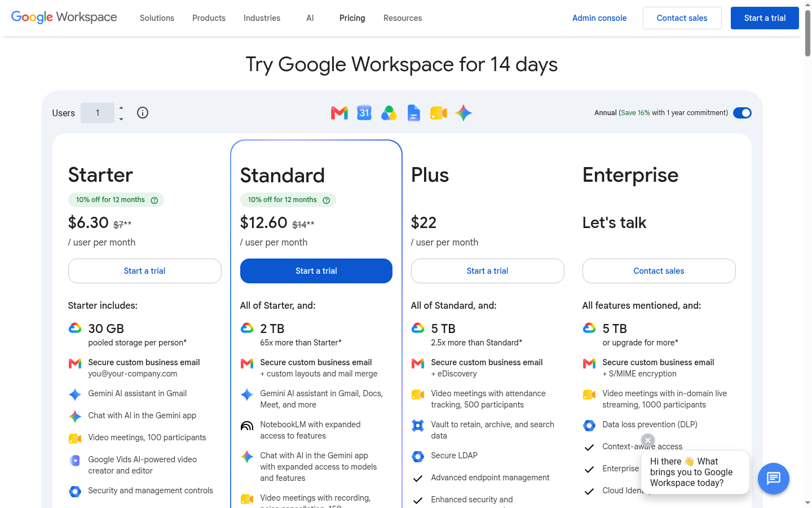
Task: Click the Google Docs icon in the app row
Action: (414, 113)
